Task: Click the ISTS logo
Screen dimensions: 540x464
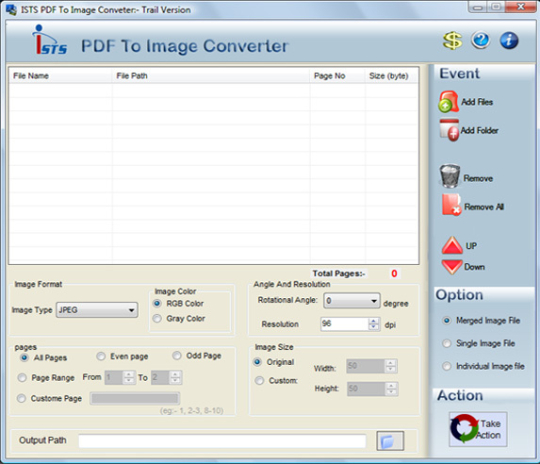Action: click(49, 40)
